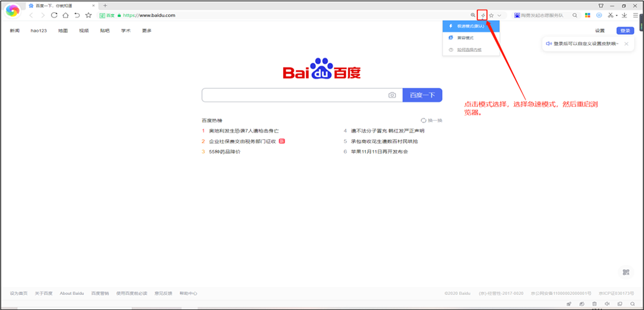
Task: Click the camera image search icon
Action: [x=392, y=95]
